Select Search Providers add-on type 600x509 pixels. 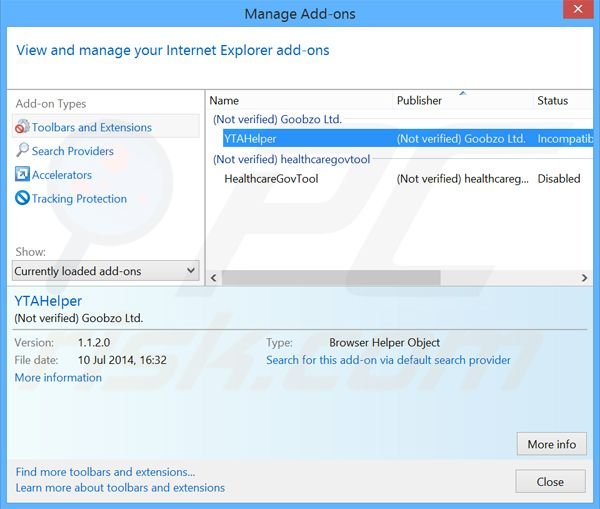click(x=72, y=151)
